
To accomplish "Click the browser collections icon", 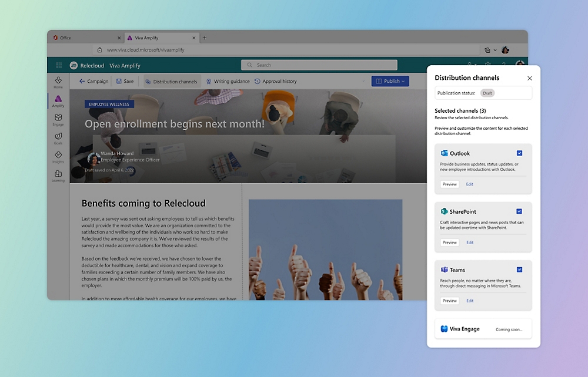I will [x=487, y=50].
